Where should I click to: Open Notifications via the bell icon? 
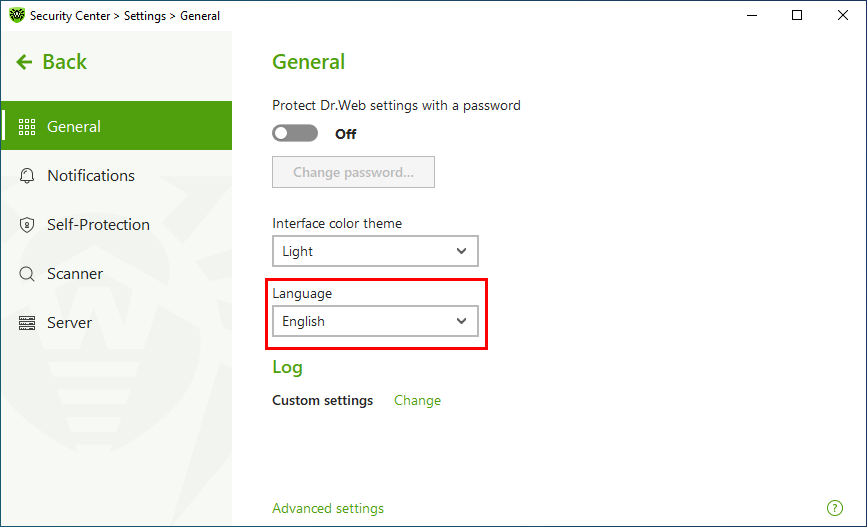[27, 176]
